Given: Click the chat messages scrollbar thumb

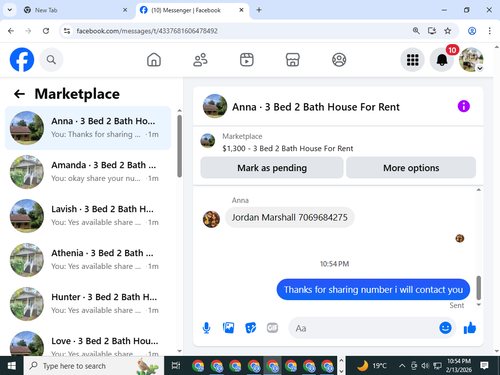Looking at the screenshot, I should click(x=479, y=288).
